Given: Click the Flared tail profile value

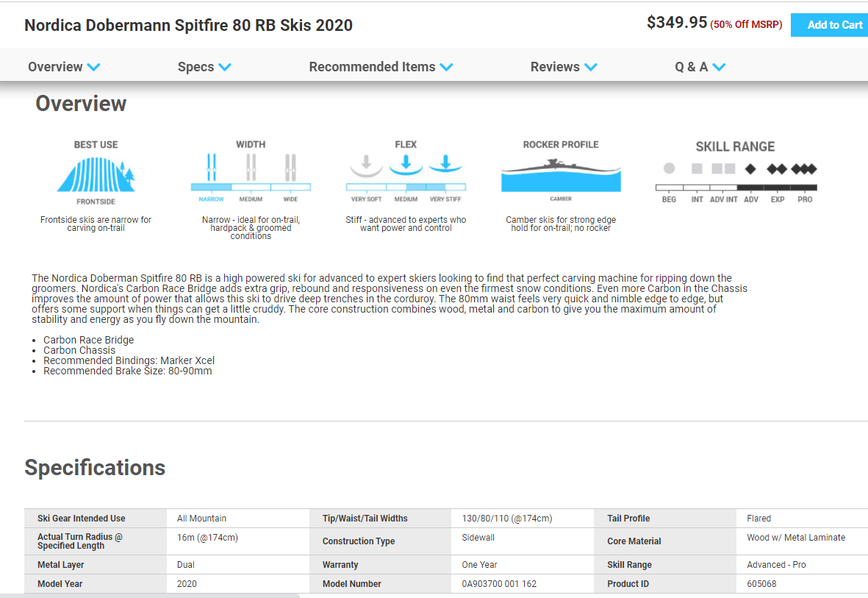Looking at the screenshot, I should (x=759, y=518).
